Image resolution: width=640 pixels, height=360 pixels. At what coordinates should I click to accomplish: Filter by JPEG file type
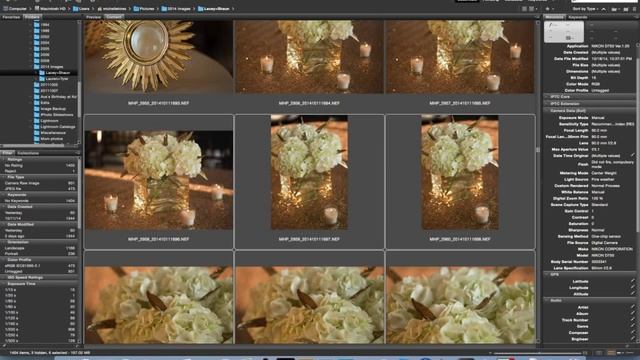click(40, 189)
